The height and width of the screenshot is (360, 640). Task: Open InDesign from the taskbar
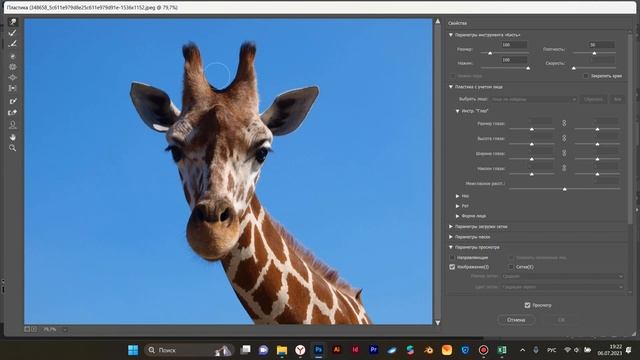pyautogui.click(x=355, y=350)
